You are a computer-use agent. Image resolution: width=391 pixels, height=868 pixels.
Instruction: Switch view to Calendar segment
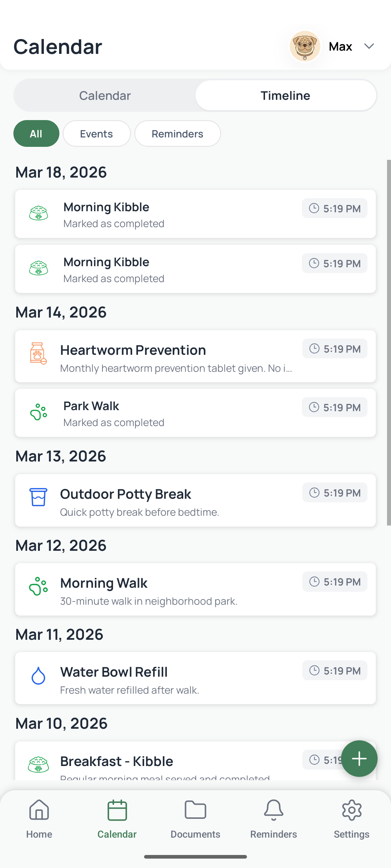pos(105,95)
